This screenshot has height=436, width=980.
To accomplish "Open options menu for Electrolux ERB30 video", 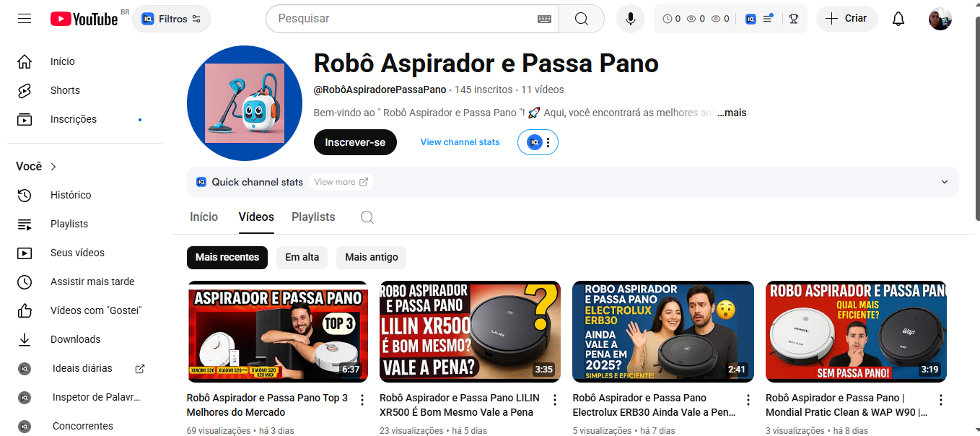I will pos(748,400).
